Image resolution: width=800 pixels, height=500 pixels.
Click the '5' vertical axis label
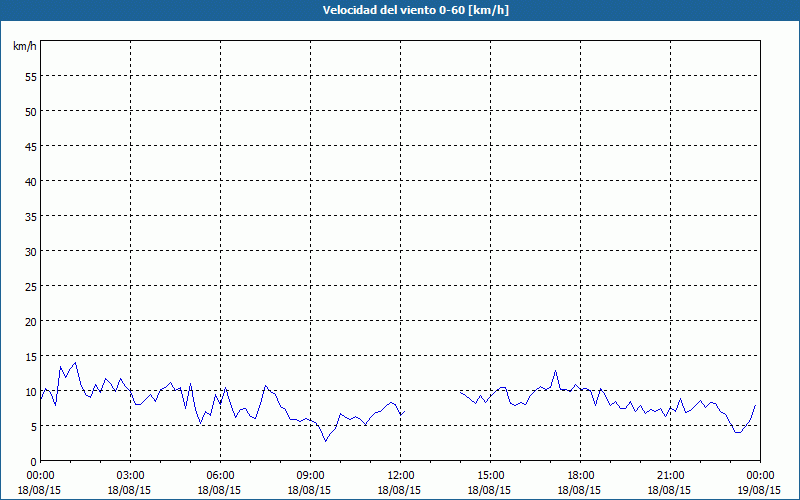click(33, 427)
